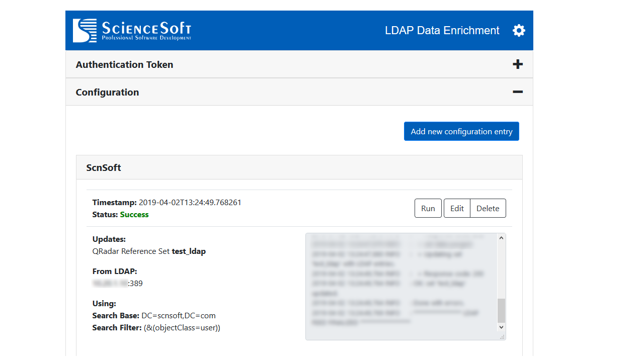Click the down arrow on the log scrollbar

pyautogui.click(x=501, y=327)
